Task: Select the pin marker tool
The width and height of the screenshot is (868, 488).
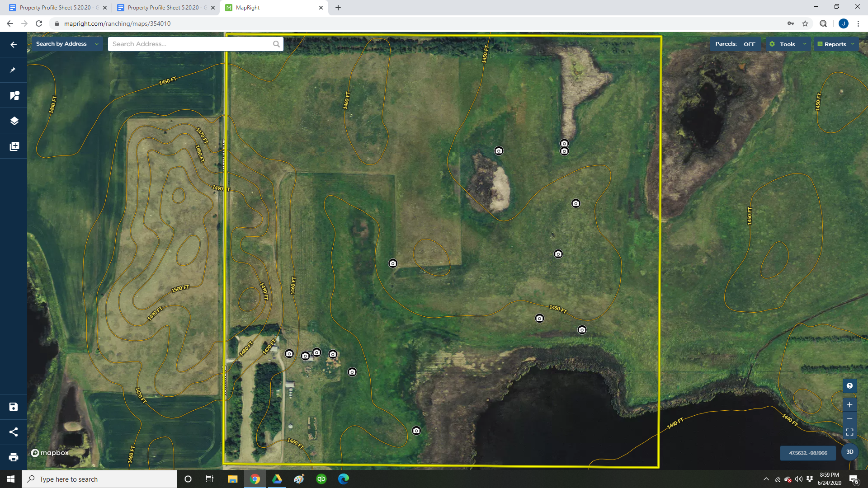Action: tap(14, 70)
